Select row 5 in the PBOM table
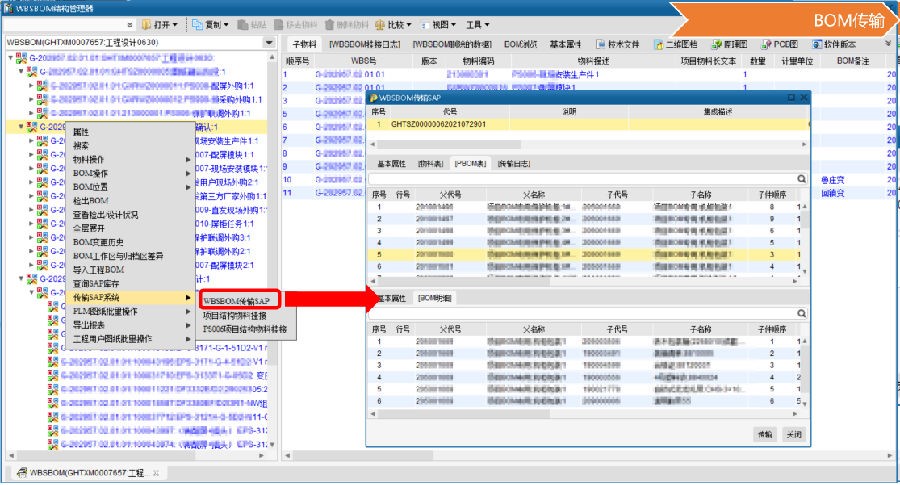The height and width of the screenshot is (485, 900). (x=580, y=254)
